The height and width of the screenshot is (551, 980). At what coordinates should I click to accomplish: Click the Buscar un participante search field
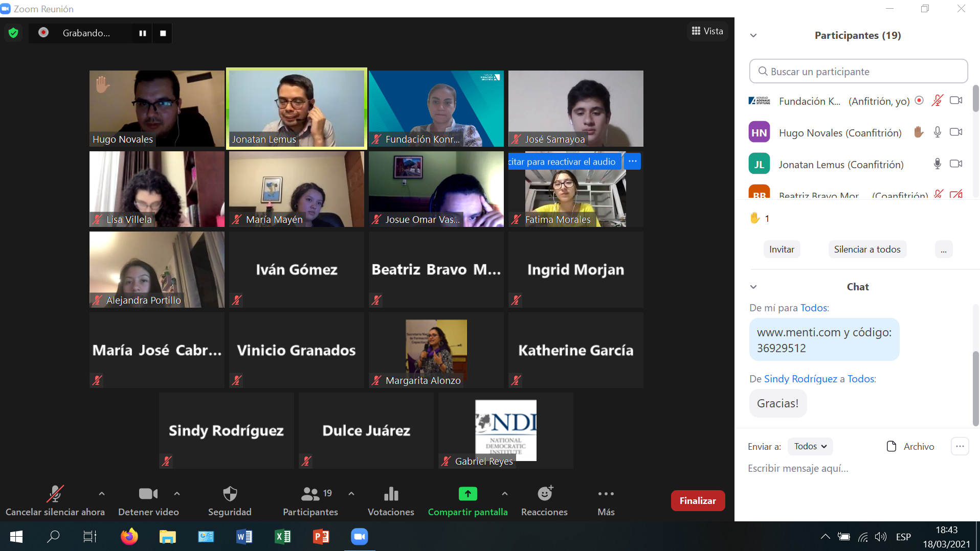point(858,72)
